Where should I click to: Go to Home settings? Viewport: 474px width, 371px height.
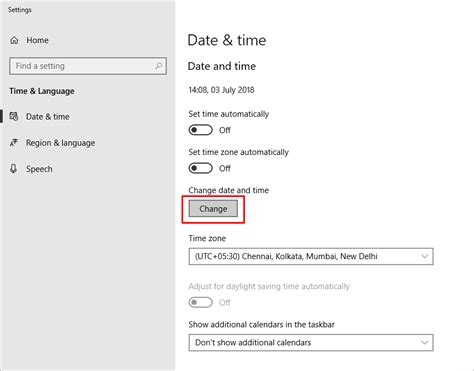(x=37, y=40)
